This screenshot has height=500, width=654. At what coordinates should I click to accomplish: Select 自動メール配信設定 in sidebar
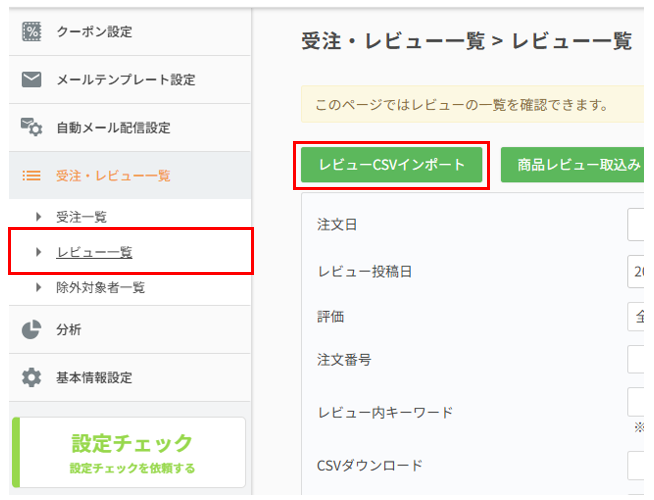113,128
